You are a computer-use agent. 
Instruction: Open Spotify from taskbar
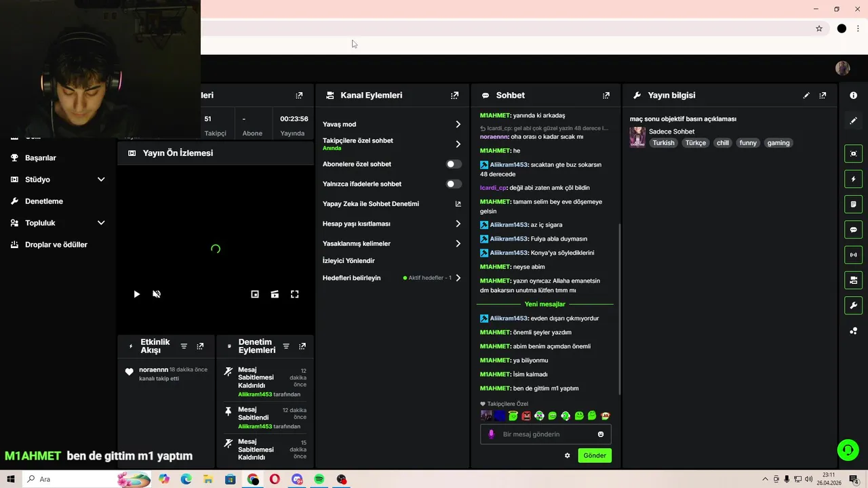click(319, 479)
